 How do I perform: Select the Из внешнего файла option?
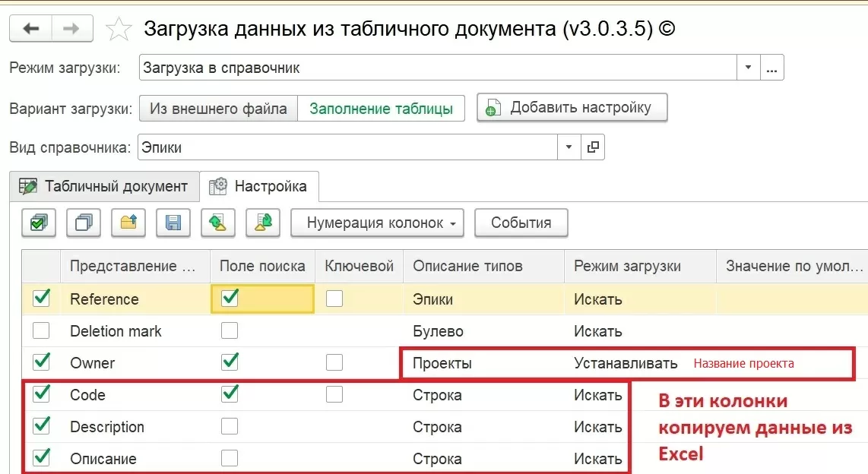pyautogui.click(x=218, y=109)
